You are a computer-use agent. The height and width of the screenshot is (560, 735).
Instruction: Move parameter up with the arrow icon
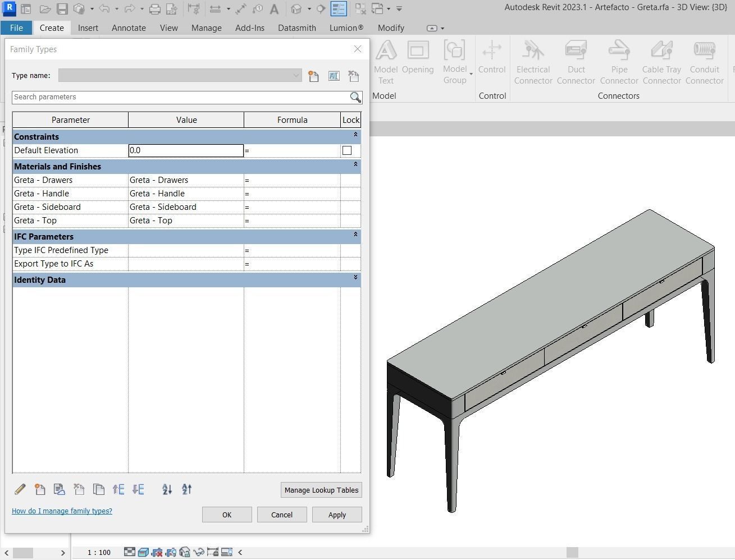point(118,489)
